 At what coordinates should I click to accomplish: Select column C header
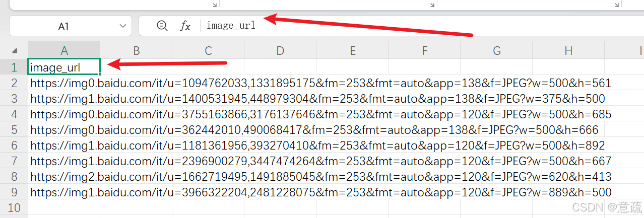(x=208, y=50)
